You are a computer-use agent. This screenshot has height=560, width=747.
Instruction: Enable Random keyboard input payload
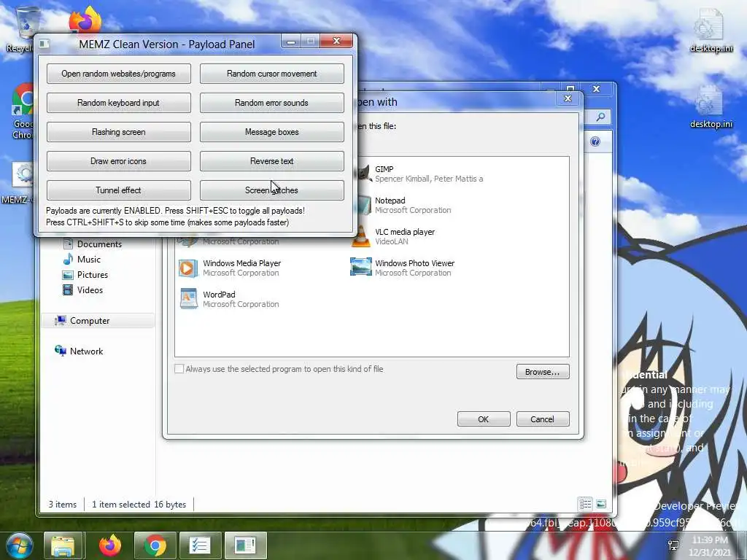pos(119,103)
